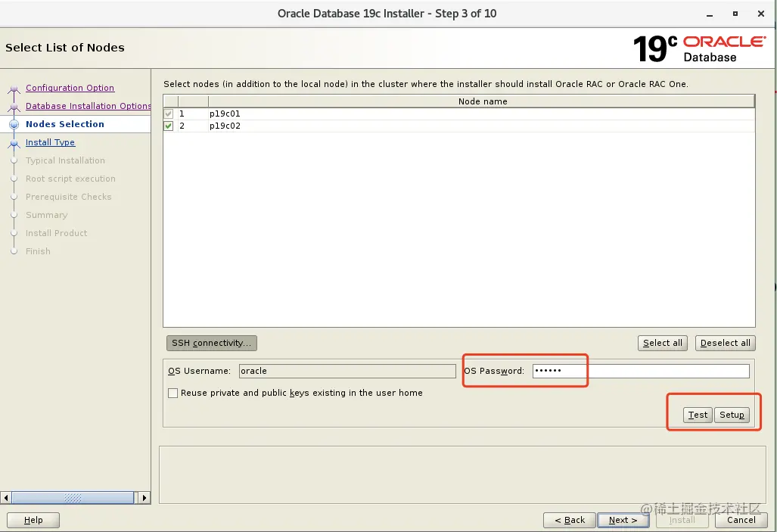Image resolution: width=777 pixels, height=532 pixels.
Task: Click row number 1 cell
Action: [193, 114]
